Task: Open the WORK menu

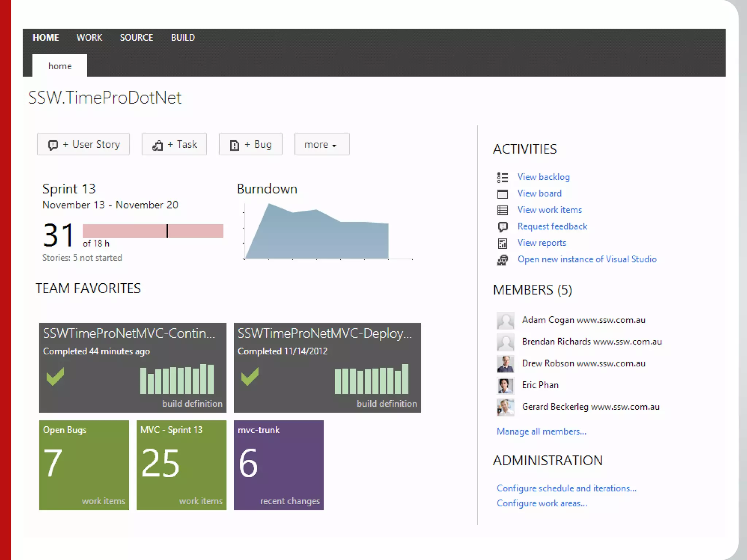Action: [89, 38]
